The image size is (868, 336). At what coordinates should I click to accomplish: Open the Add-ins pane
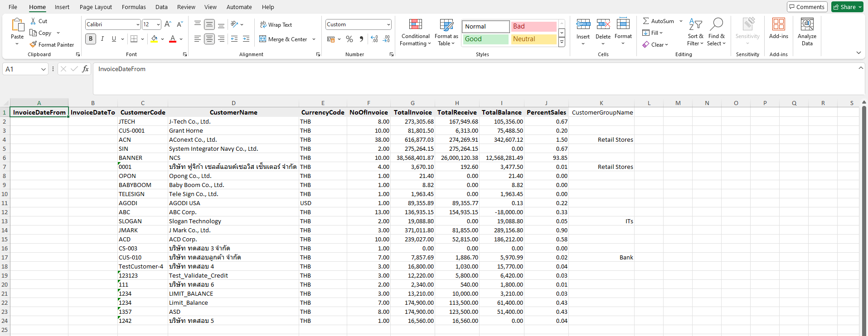(779, 29)
